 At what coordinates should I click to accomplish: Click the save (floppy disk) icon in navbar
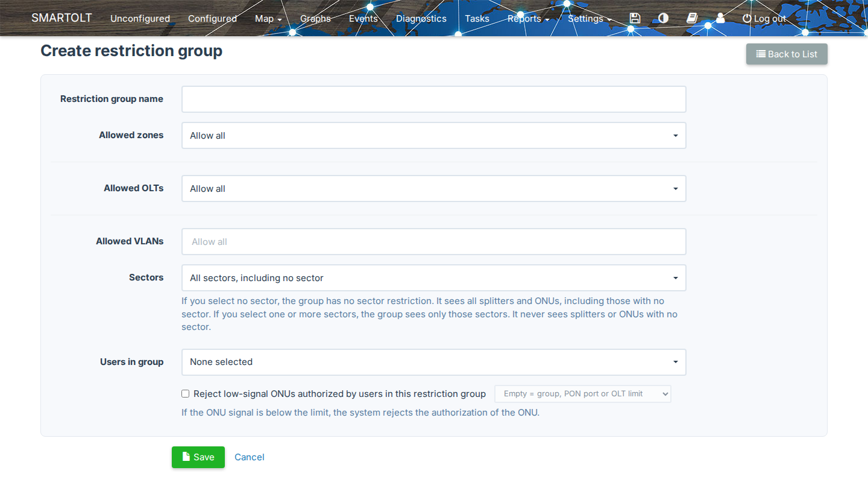tap(635, 18)
